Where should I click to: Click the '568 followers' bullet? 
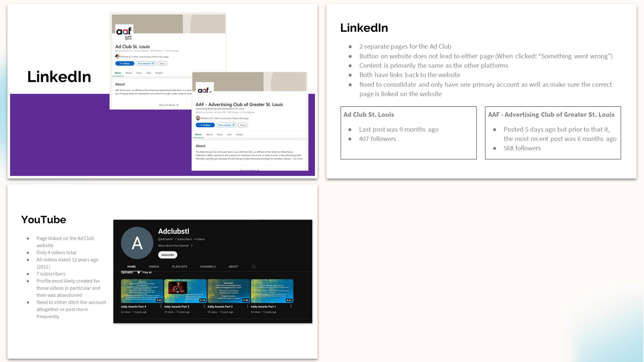click(522, 148)
